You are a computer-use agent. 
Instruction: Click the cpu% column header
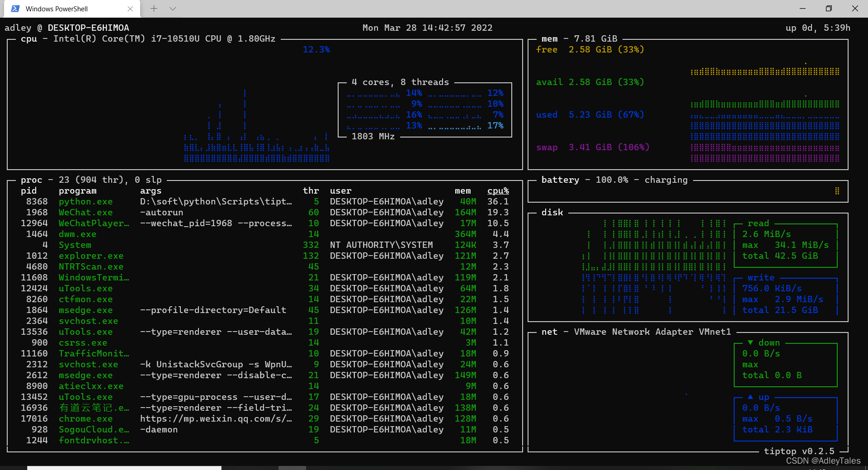[498, 191]
